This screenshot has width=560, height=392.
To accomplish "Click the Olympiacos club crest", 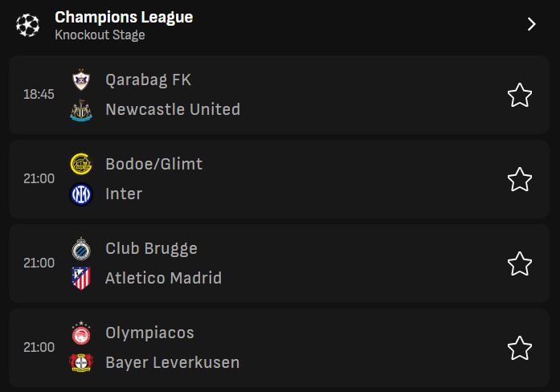I will 81,333.
